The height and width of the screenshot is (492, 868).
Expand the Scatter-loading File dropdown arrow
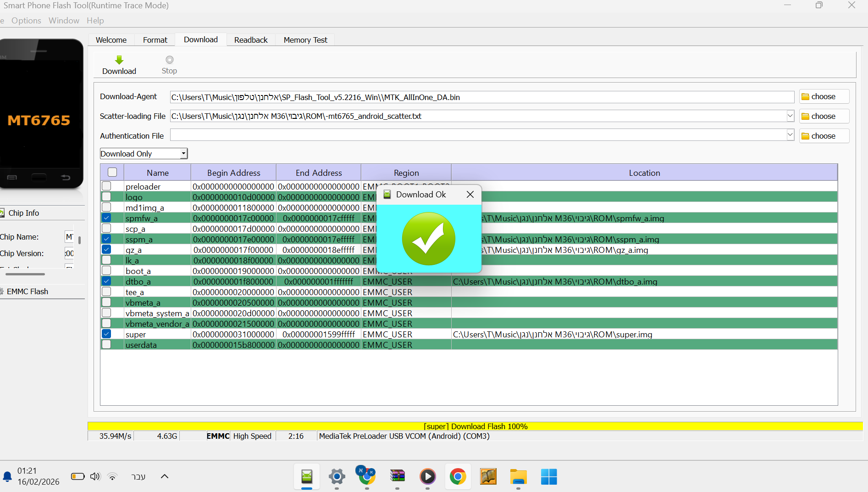790,116
